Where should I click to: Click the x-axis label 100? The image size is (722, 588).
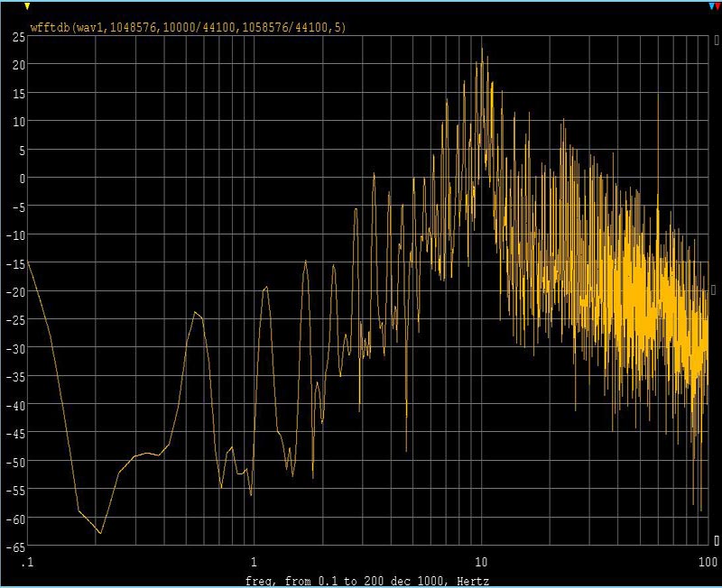(708, 562)
